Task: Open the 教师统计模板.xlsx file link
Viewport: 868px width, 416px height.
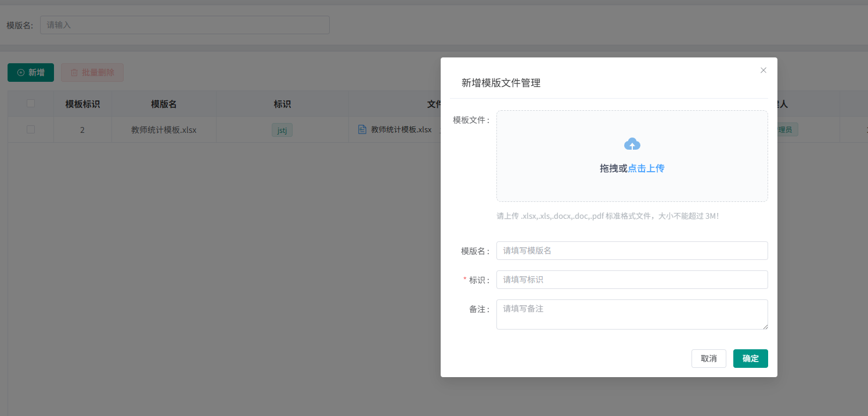Action: pos(401,129)
